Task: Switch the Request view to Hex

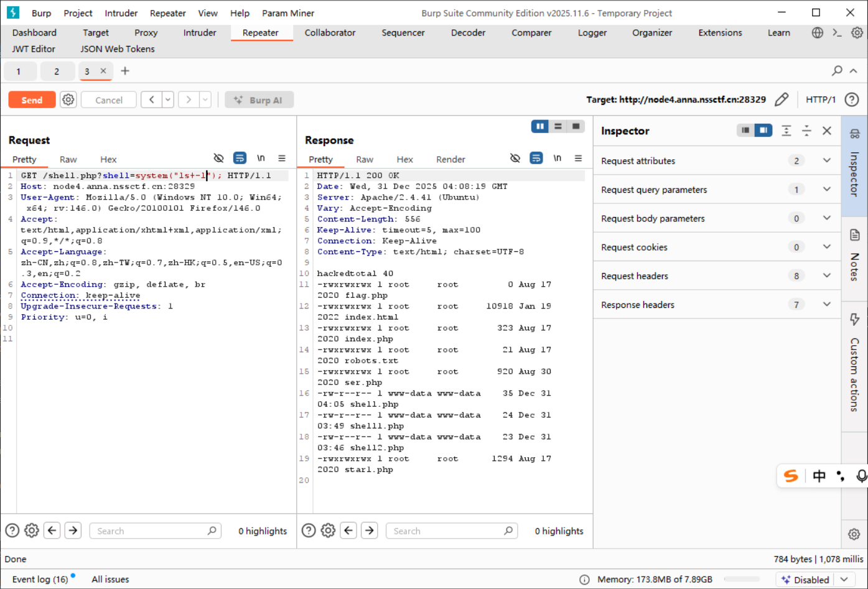Action: (108, 159)
